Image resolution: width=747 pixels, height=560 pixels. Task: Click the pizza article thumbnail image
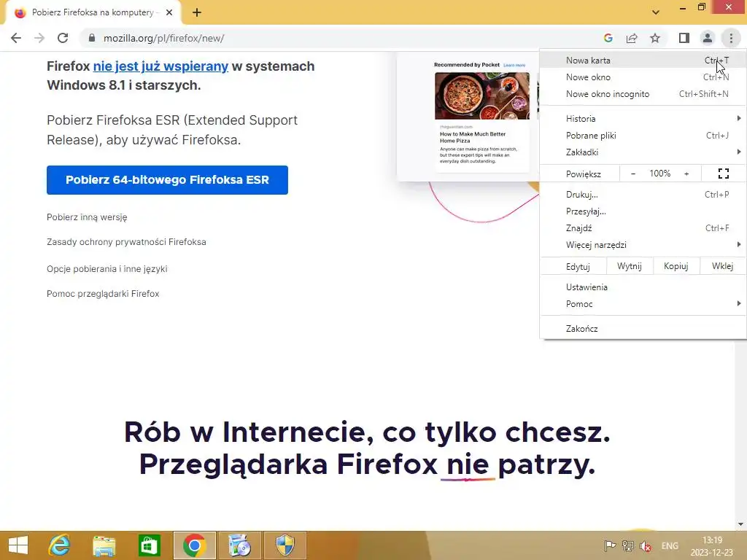click(481, 96)
